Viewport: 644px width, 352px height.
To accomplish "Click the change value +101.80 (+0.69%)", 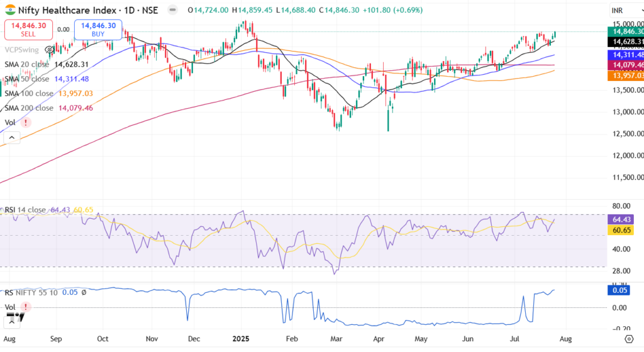I will (392, 10).
